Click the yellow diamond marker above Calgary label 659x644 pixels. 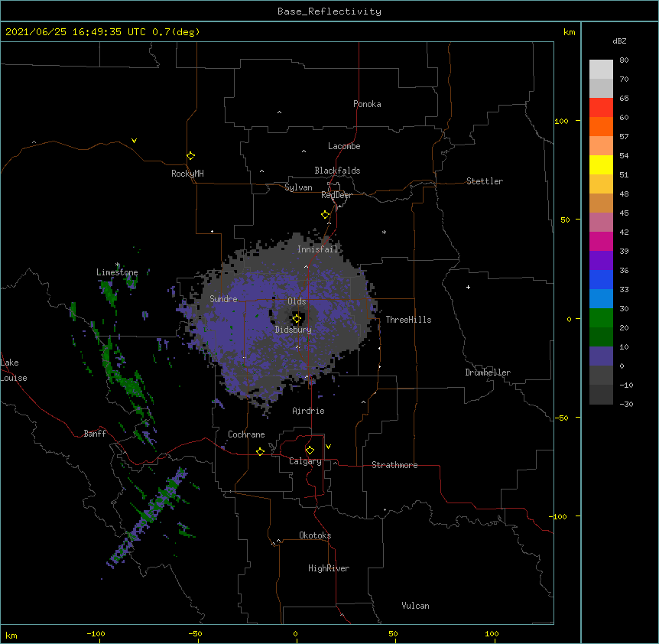pos(310,450)
